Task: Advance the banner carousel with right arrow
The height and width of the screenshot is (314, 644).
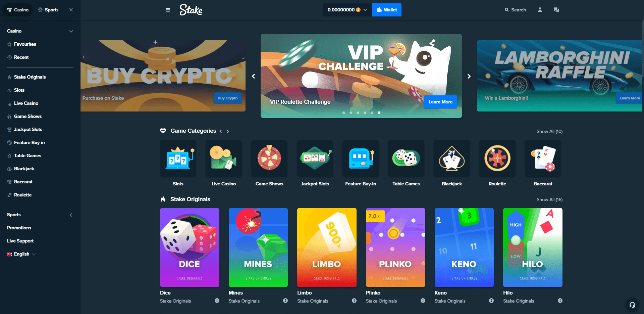Action: click(x=469, y=76)
